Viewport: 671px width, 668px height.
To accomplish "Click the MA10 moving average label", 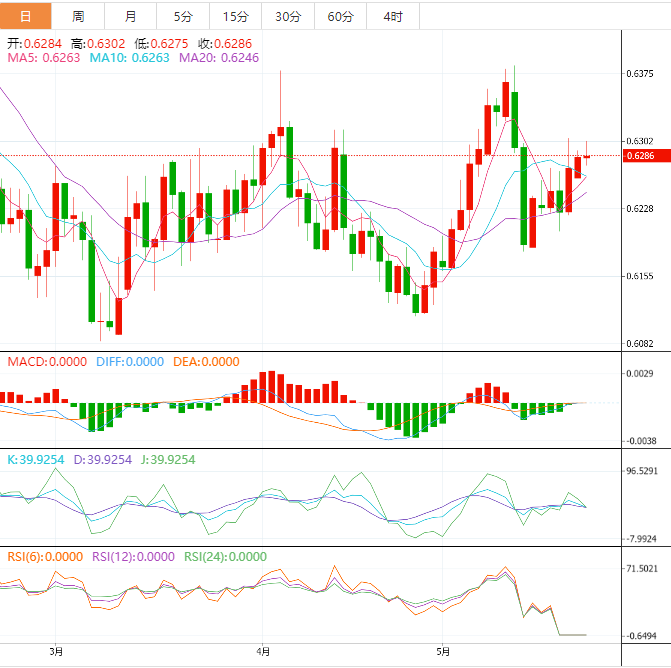I will (128, 59).
